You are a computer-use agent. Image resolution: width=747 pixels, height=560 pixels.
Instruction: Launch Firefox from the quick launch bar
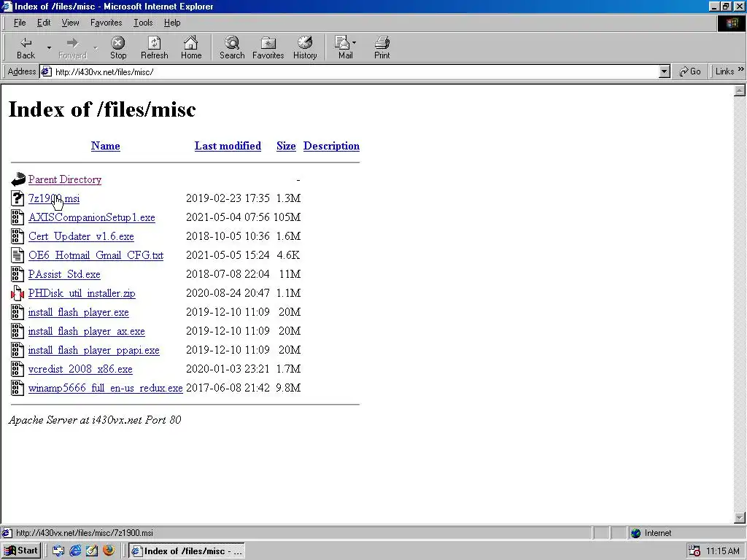pyautogui.click(x=109, y=551)
